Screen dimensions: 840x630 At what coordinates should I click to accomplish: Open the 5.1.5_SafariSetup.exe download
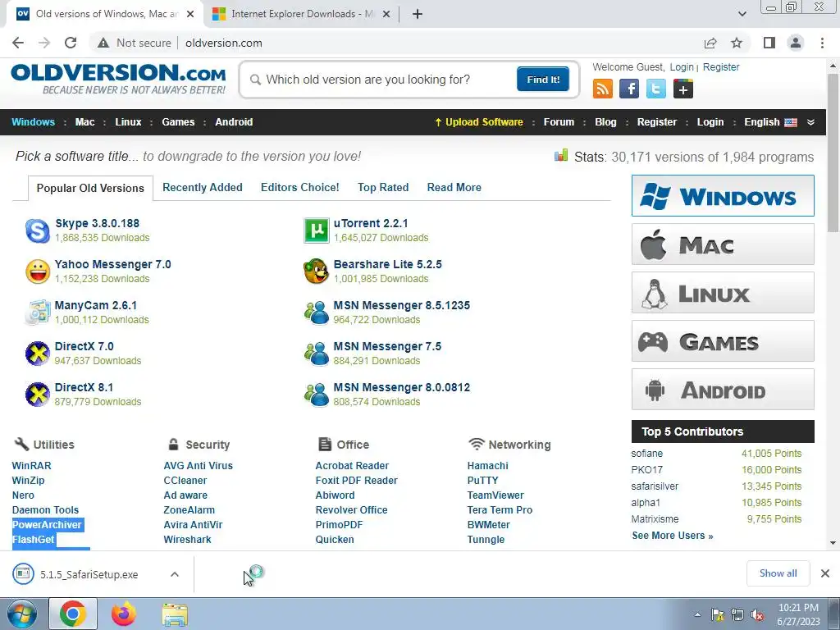[x=89, y=574]
